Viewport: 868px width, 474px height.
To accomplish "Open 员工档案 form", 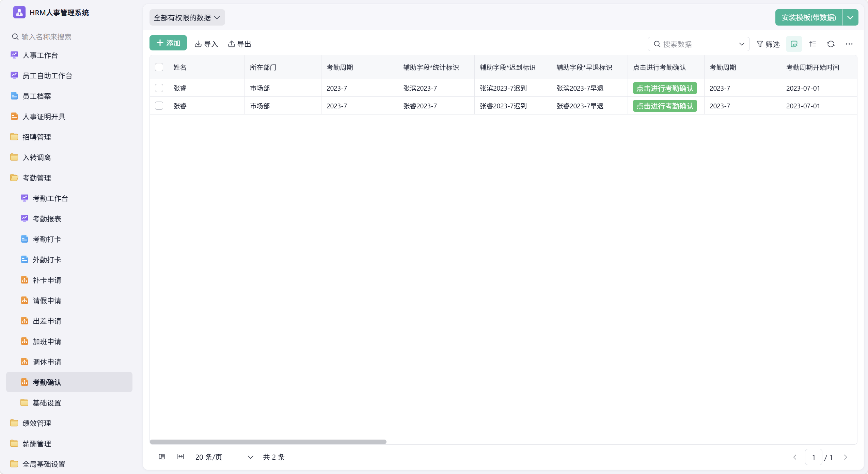I will click(69, 96).
